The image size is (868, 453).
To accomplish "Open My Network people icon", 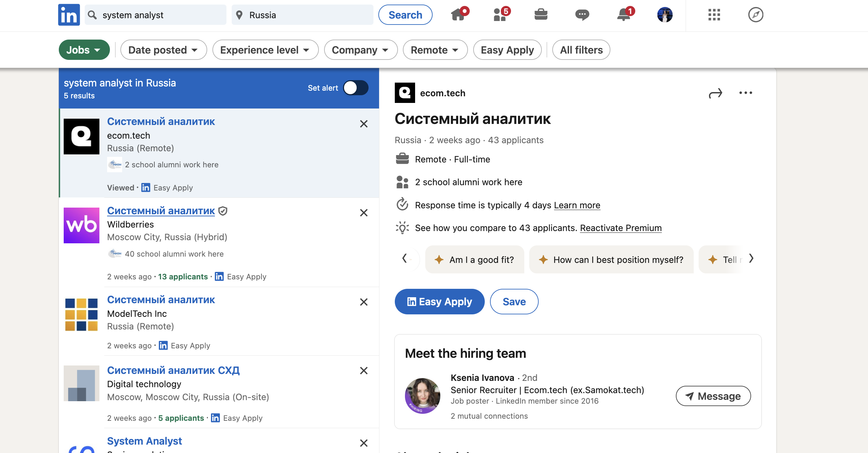I will (x=500, y=15).
